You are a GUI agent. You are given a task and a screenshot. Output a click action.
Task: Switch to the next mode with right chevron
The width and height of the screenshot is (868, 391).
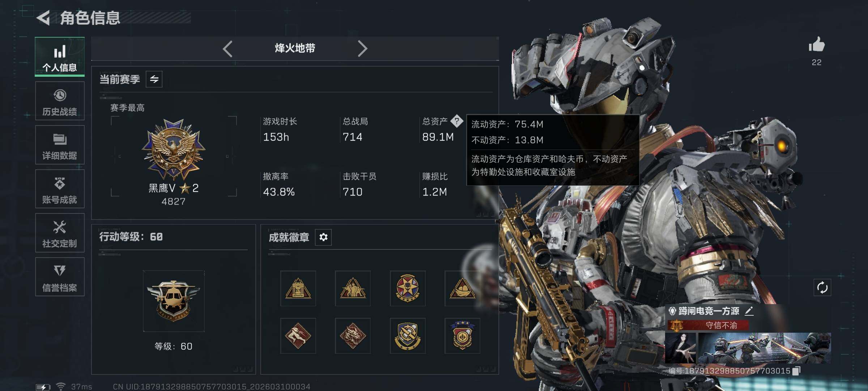362,49
